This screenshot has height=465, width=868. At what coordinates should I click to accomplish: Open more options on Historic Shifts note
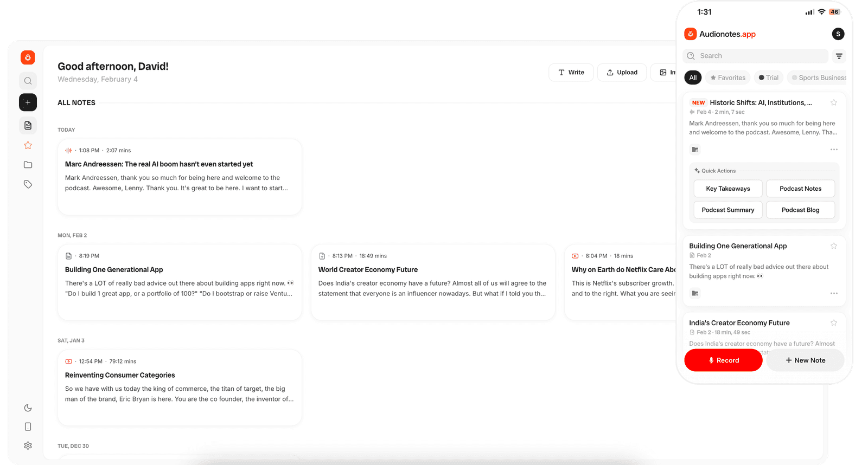coord(834,150)
